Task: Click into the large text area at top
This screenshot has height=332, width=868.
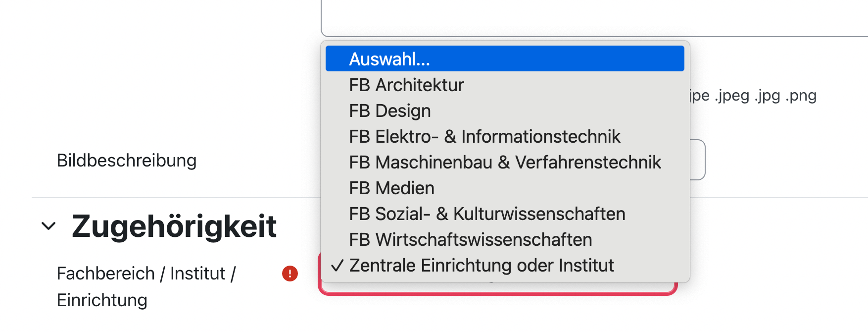Action: [594, 17]
